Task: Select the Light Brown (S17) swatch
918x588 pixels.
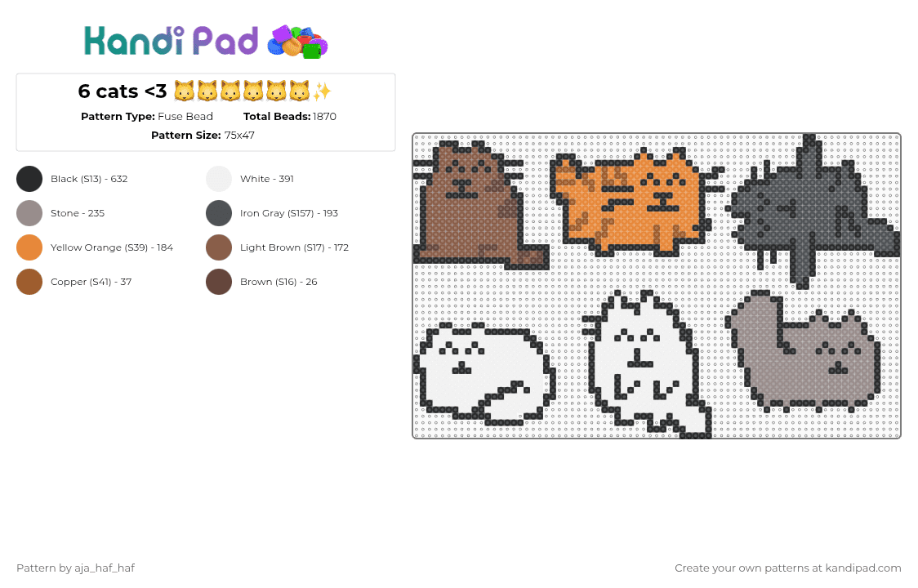Action: coord(219,247)
